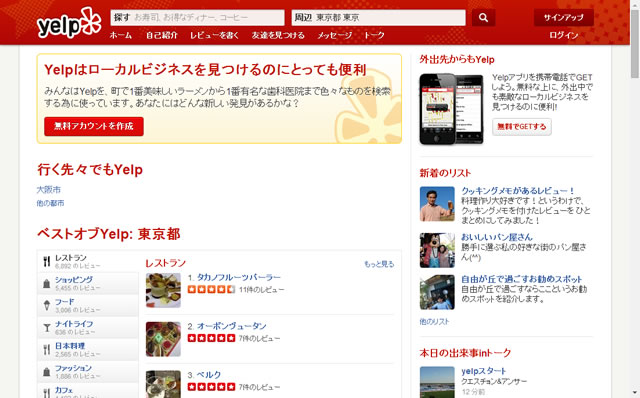The height and width of the screenshot is (398, 640).
Task: Click the ログイン link
Action: coord(564,36)
